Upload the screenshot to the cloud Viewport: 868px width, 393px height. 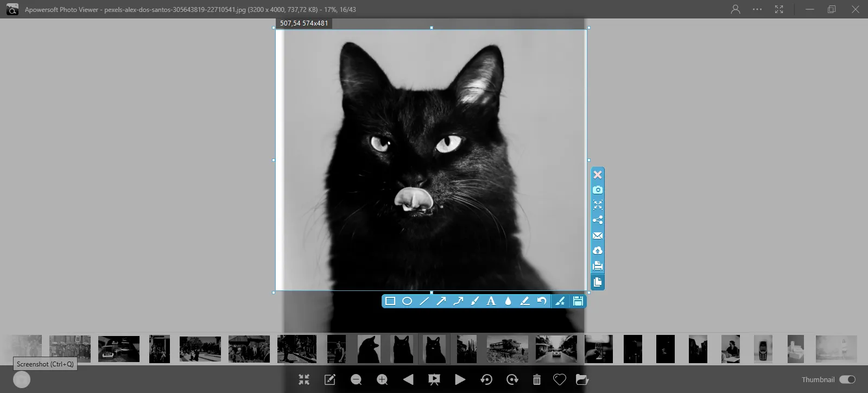click(598, 251)
